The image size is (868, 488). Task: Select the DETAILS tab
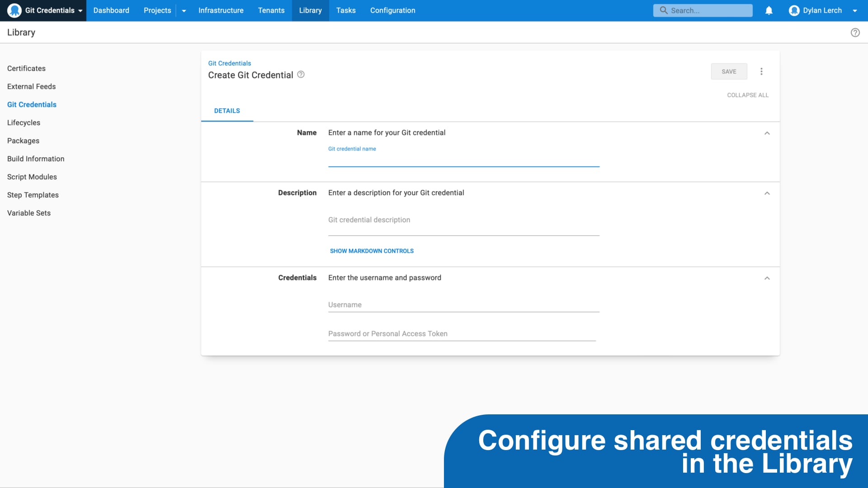pyautogui.click(x=227, y=110)
